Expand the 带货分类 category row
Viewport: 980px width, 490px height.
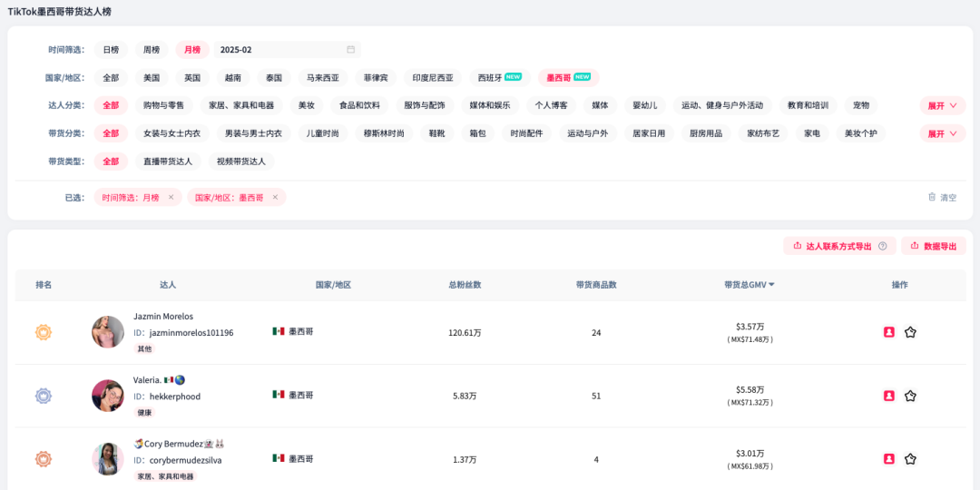coord(942,133)
